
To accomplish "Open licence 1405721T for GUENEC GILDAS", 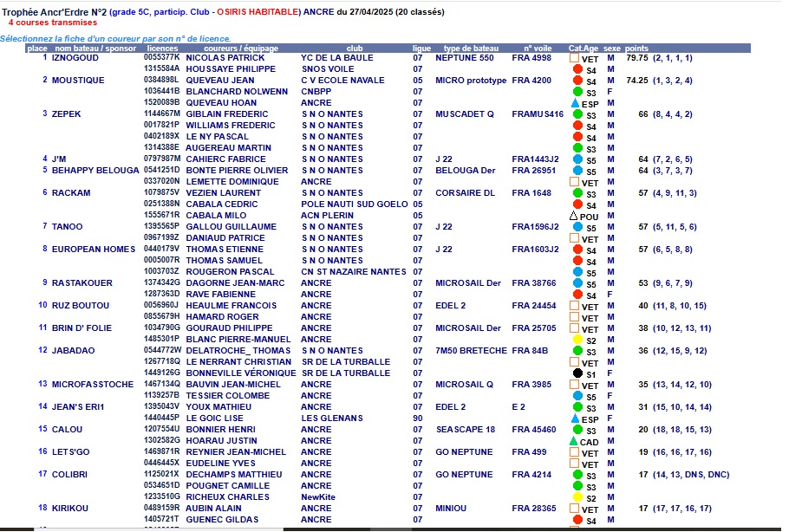I will pyautogui.click(x=161, y=519).
